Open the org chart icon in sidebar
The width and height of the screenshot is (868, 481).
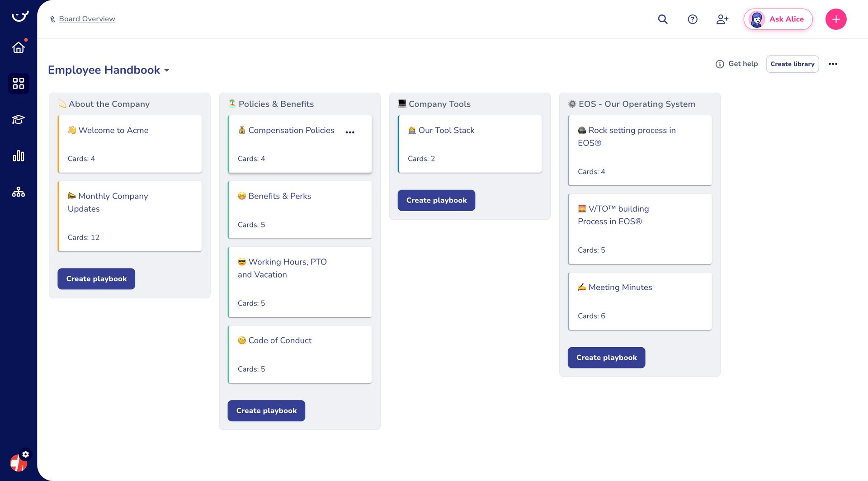[19, 192]
